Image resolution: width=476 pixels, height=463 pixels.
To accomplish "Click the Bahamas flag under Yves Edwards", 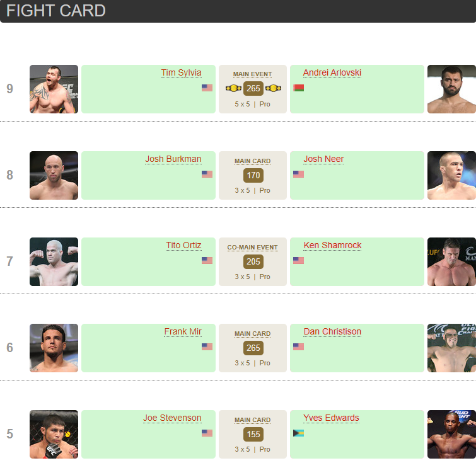I will click(298, 433).
